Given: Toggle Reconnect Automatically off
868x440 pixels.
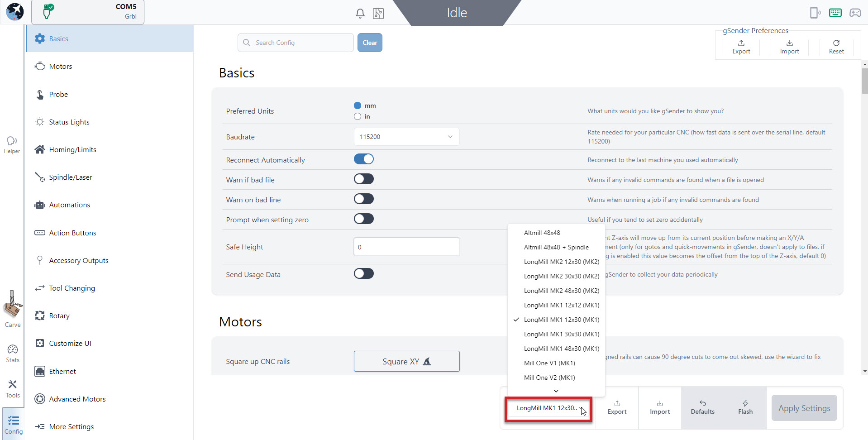Looking at the screenshot, I should (364, 159).
